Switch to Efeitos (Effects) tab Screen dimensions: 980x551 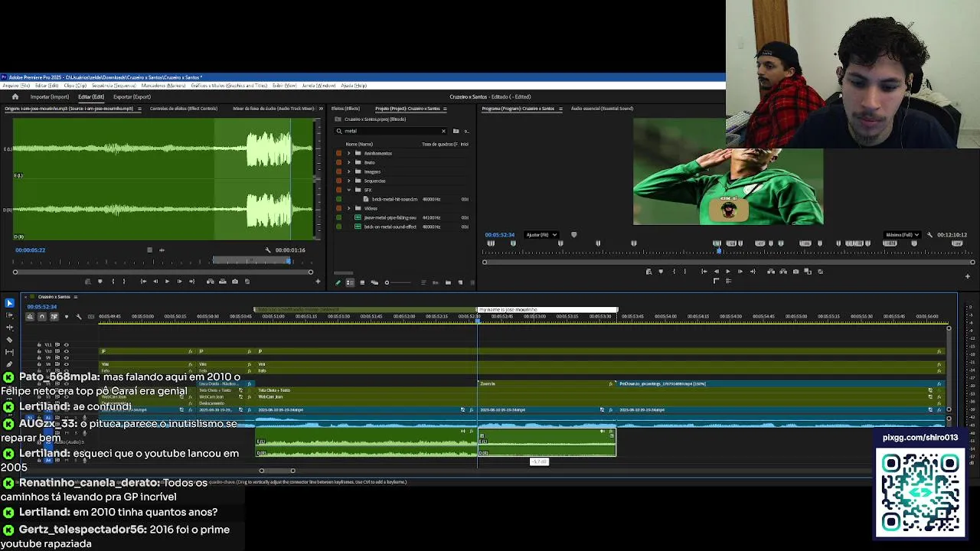pos(345,109)
